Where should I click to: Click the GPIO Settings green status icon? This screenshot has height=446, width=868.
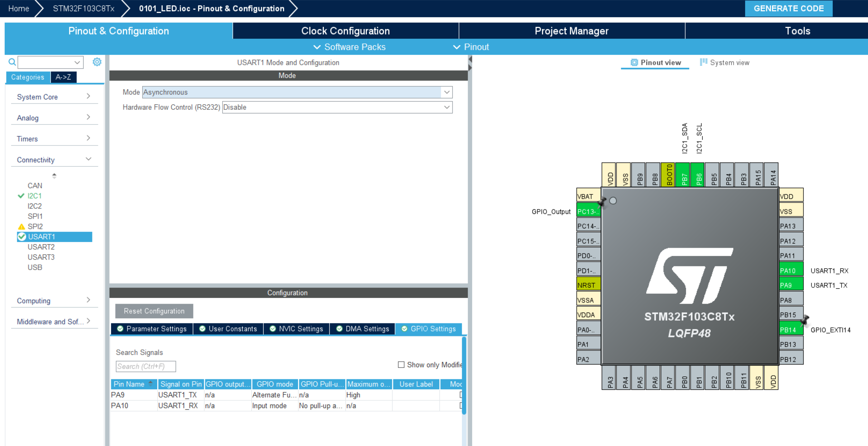pyautogui.click(x=404, y=329)
